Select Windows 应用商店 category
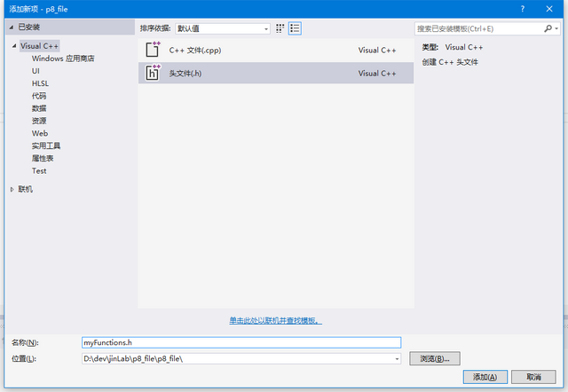 [x=63, y=59]
